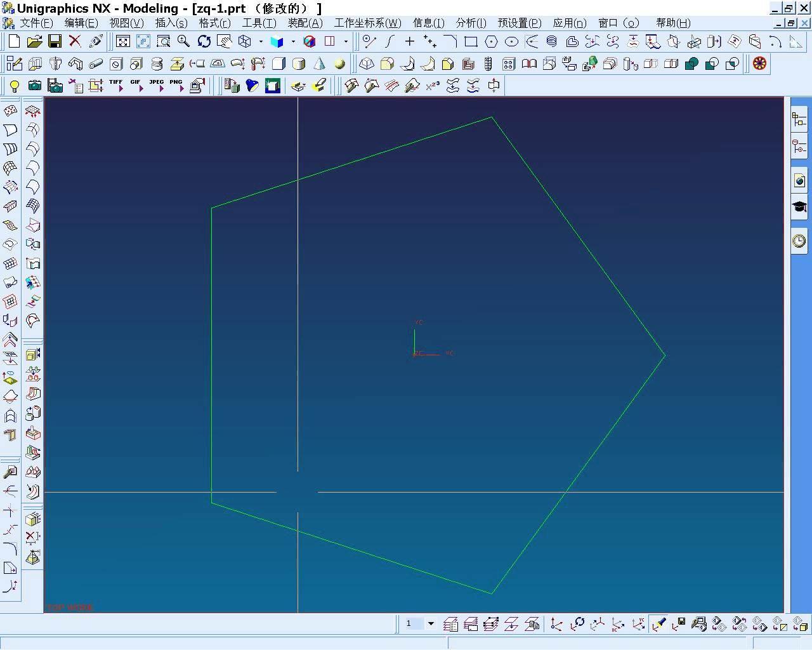Open the 帮助(H) menu

pos(673,23)
